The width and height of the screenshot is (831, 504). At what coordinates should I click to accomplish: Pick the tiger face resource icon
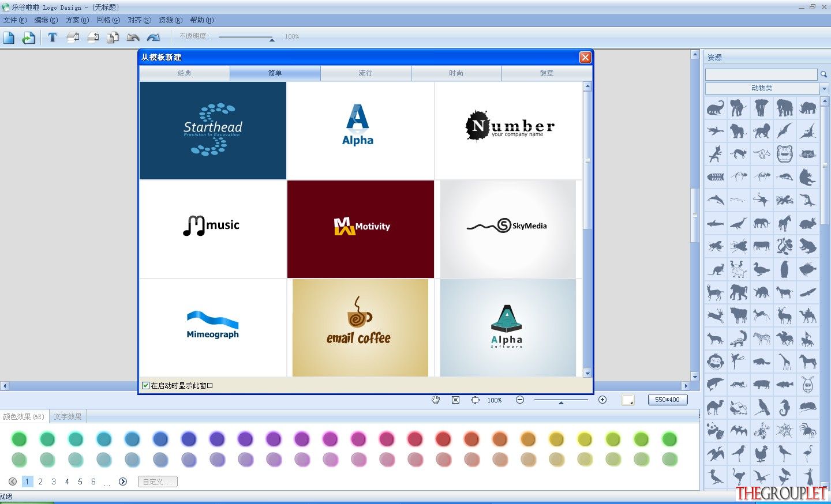(785, 154)
